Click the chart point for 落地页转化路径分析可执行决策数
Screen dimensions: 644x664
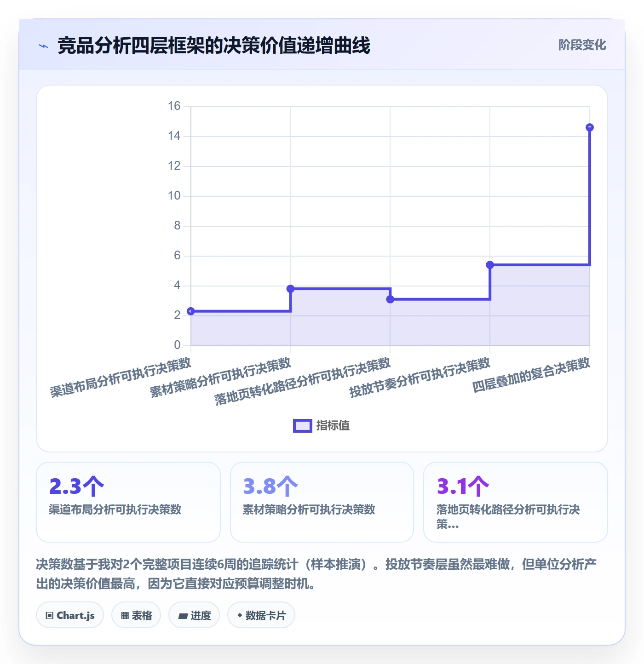[x=390, y=299]
